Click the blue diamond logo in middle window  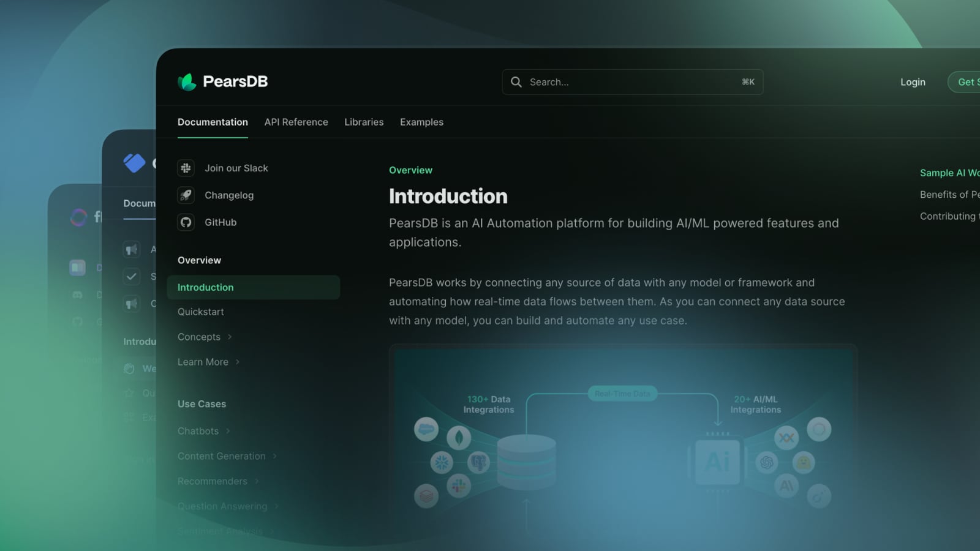tap(135, 163)
